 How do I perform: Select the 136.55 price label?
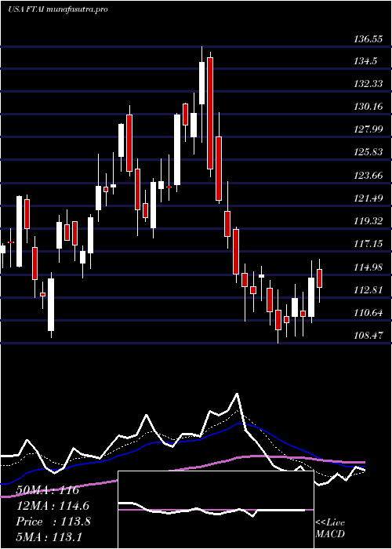368,39
